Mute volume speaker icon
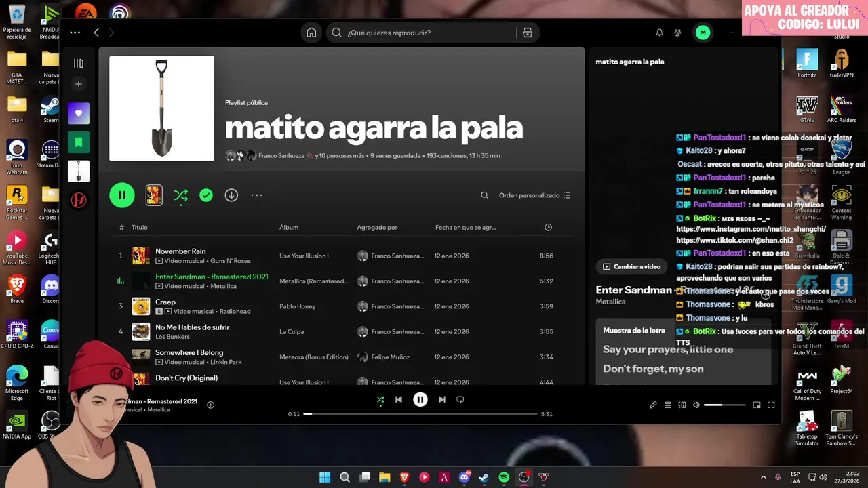 [696, 405]
